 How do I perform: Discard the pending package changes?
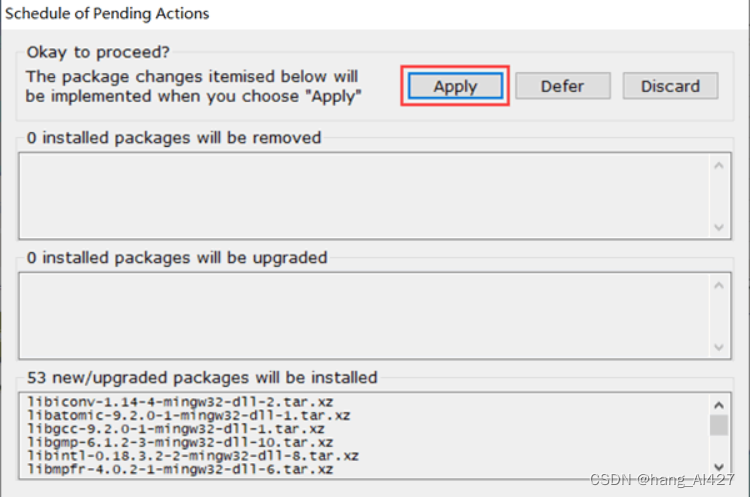(x=670, y=86)
